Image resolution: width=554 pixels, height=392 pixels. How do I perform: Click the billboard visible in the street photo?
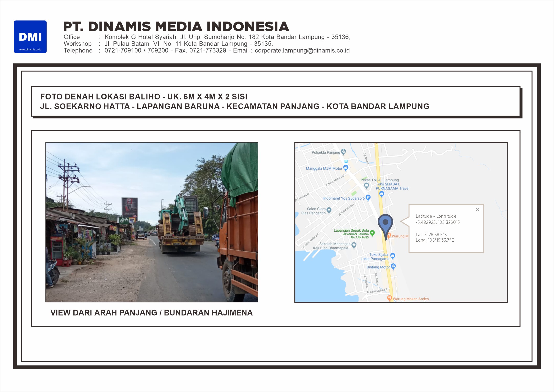(130, 207)
